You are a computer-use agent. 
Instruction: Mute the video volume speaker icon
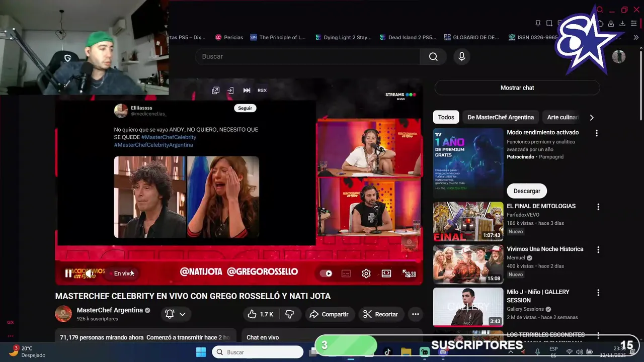tap(89, 274)
